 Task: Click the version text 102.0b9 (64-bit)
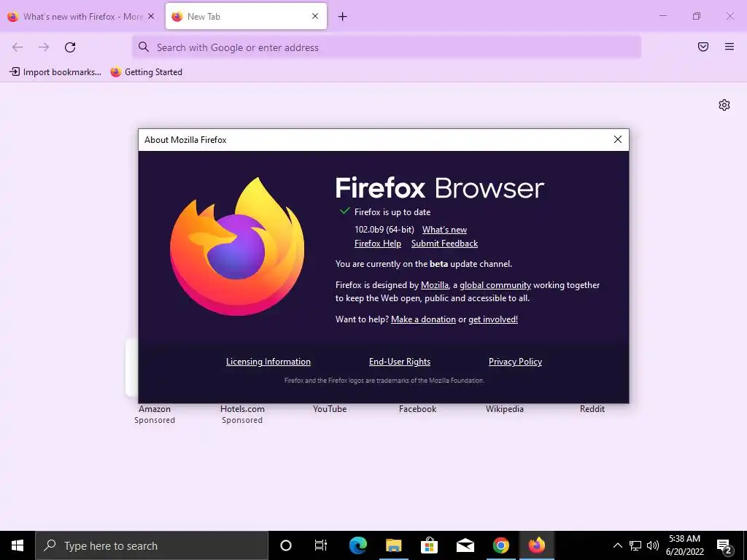[x=384, y=230]
